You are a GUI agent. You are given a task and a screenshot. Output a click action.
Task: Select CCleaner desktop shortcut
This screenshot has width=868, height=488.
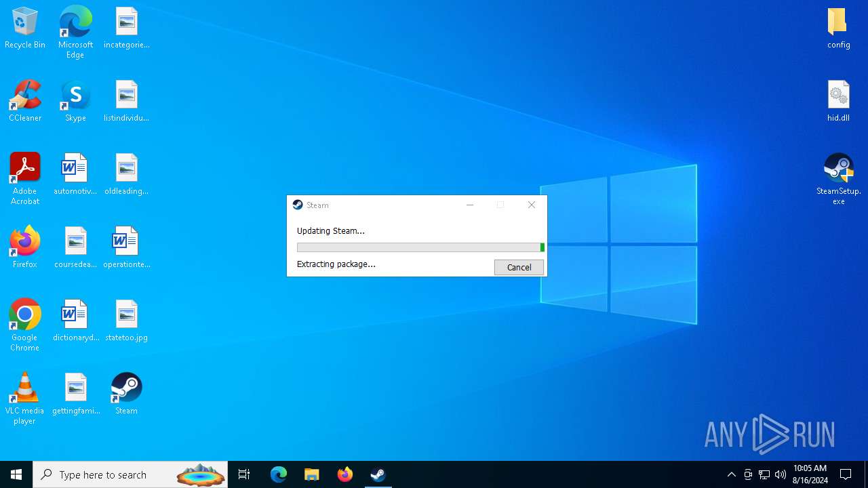coord(25,102)
